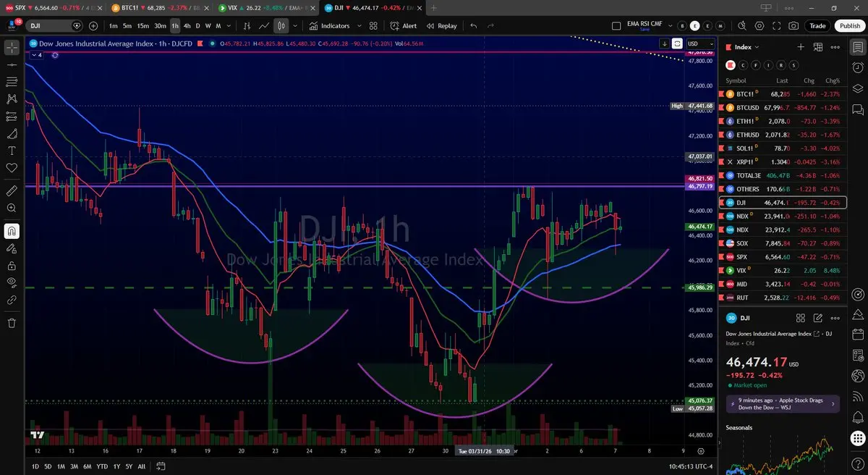Select the 1D date range
The height and width of the screenshot is (475, 868).
pyautogui.click(x=35, y=466)
